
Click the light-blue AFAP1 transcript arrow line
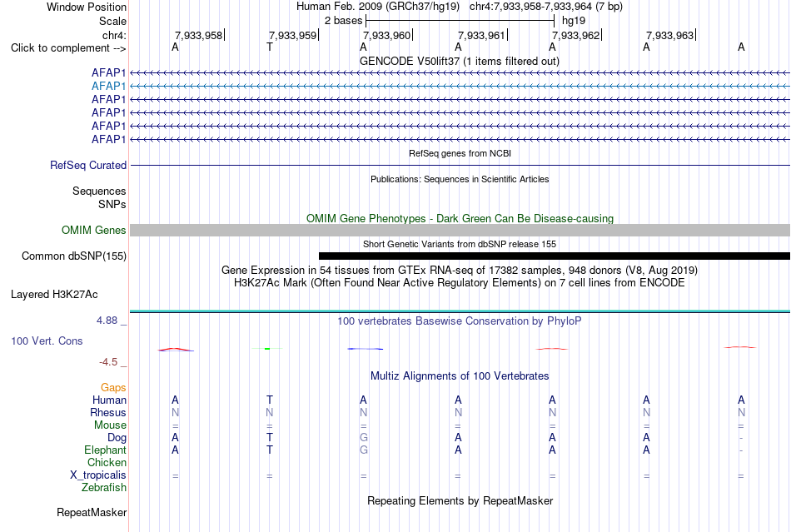click(460, 87)
